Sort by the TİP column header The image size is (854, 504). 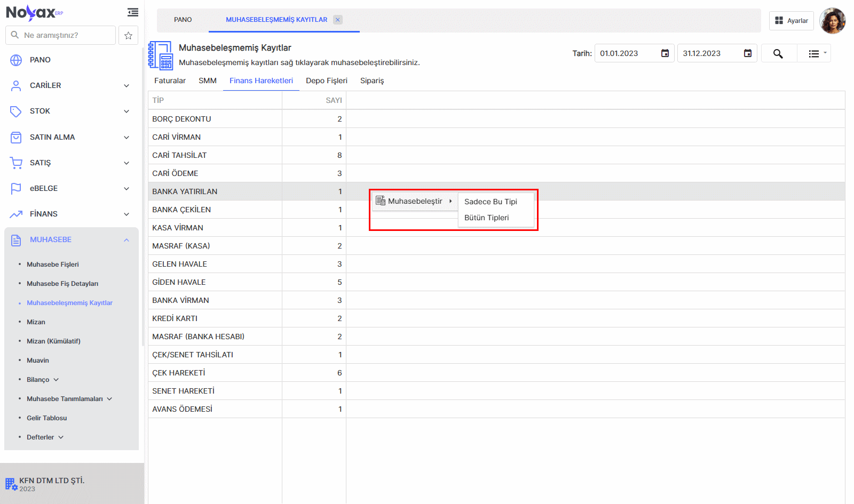click(x=215, y=100)
